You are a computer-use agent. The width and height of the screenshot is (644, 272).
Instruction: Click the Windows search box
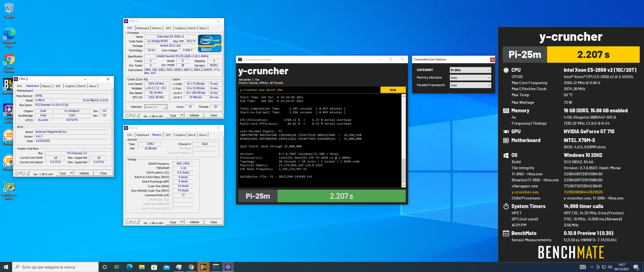(55, 267)
